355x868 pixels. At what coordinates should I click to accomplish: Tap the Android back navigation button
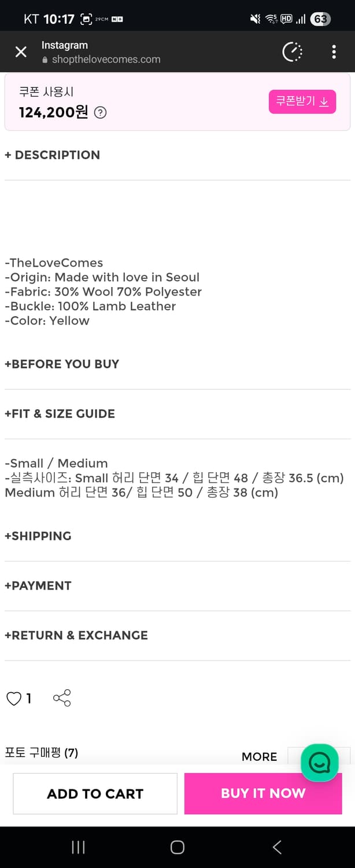(276, 847)
